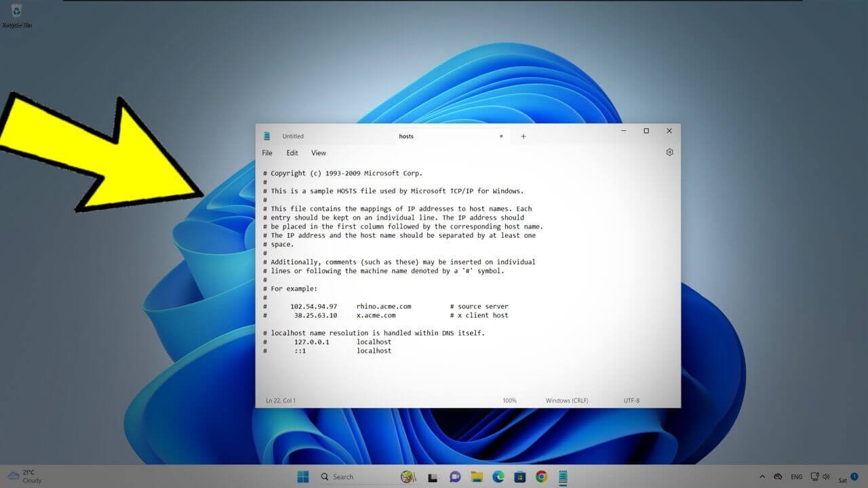Click the '# For example:' line
The height and width of the screenshot is (488, 868).
tap(290, 289)
